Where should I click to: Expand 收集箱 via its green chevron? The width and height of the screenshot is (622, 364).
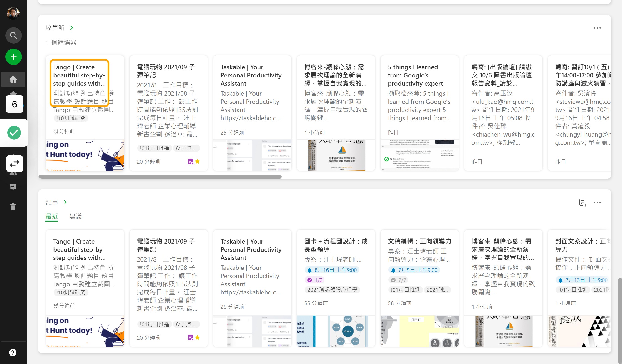coord(72,28)
